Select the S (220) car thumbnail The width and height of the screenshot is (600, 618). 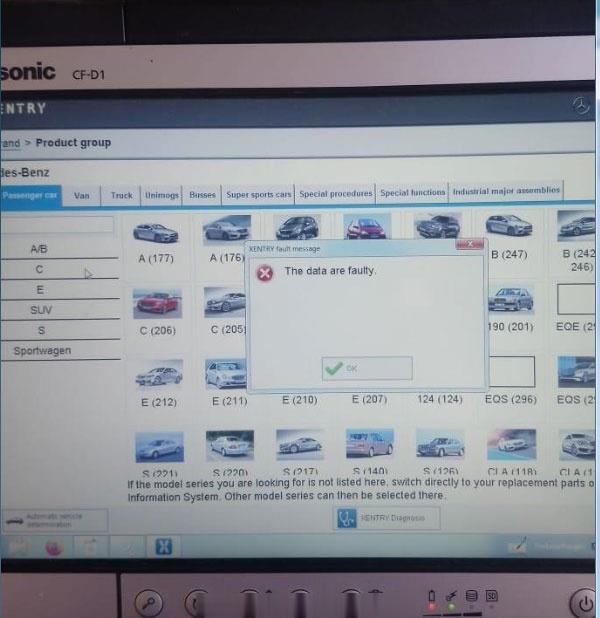(x=230, y=445)
